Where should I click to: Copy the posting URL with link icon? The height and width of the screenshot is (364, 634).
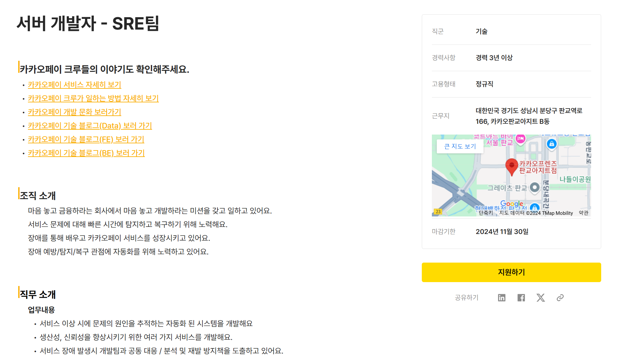pos(560,298)
